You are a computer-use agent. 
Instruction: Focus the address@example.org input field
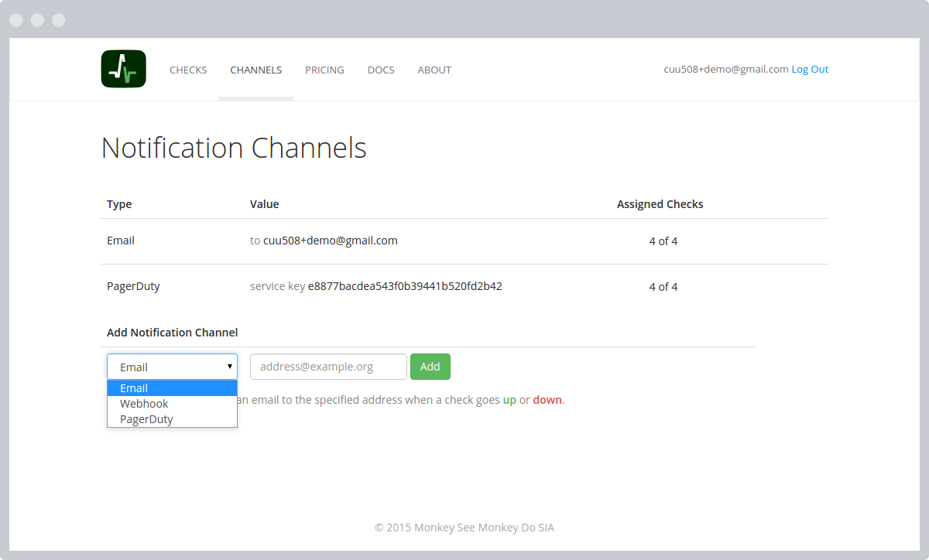[x=328, y=367]
